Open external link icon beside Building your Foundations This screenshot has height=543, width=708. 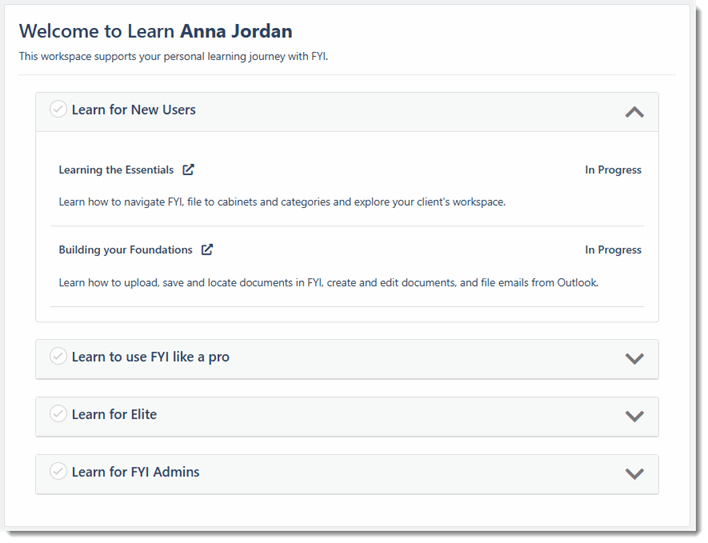click(x=207, y=250)
